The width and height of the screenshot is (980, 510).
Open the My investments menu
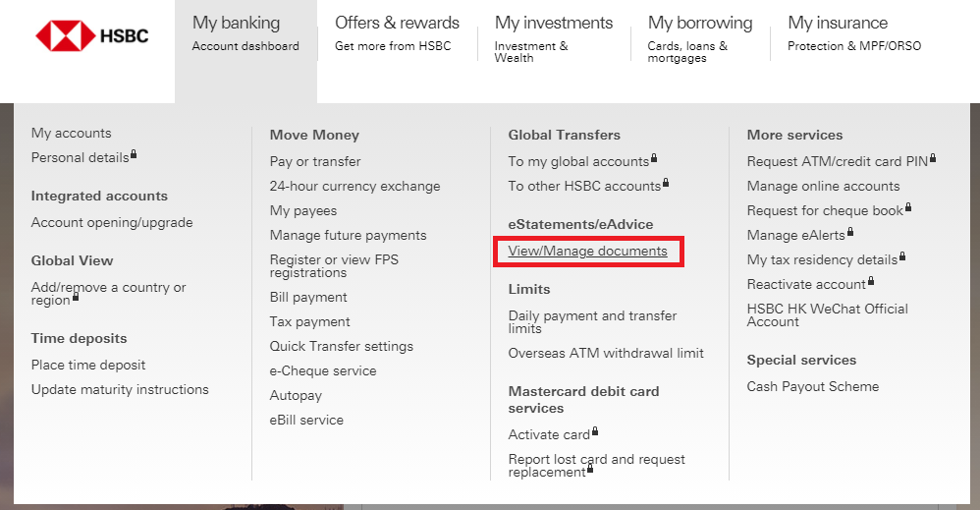click(553, 32)
